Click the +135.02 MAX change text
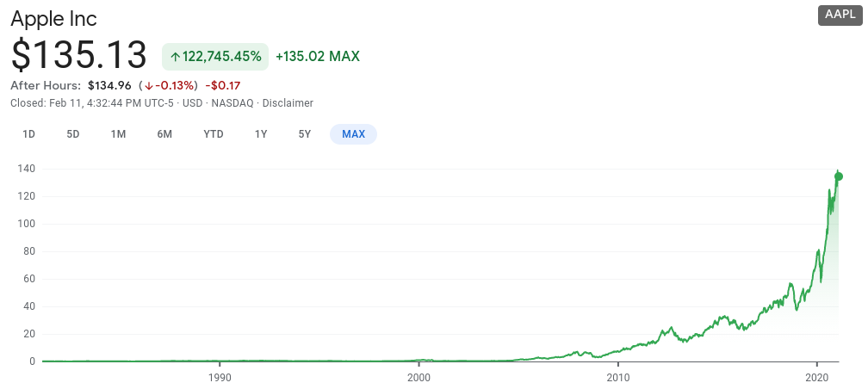Screen dimensions: 868x389 pos(317,57)
